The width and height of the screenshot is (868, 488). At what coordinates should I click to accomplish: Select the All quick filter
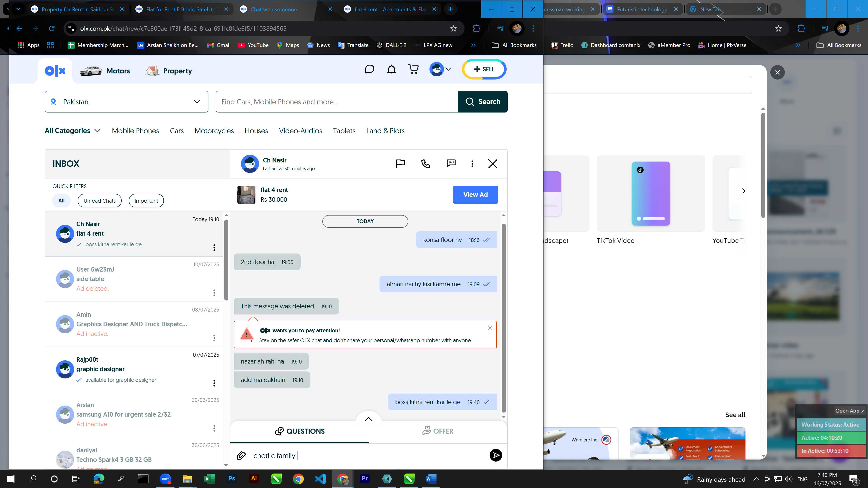[61, 201]
